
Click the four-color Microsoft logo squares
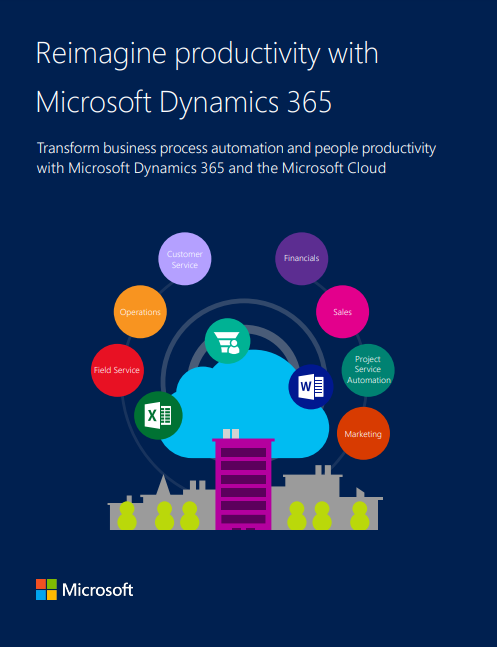point(46,589)
